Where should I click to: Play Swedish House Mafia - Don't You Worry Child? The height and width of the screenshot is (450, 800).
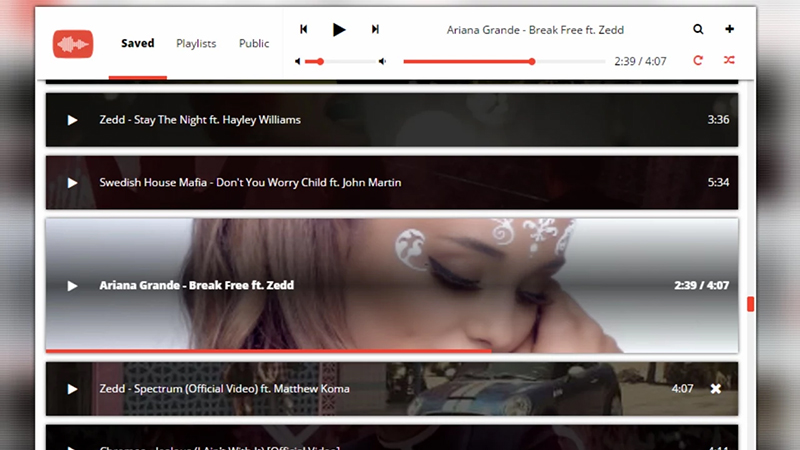point(72,183)
